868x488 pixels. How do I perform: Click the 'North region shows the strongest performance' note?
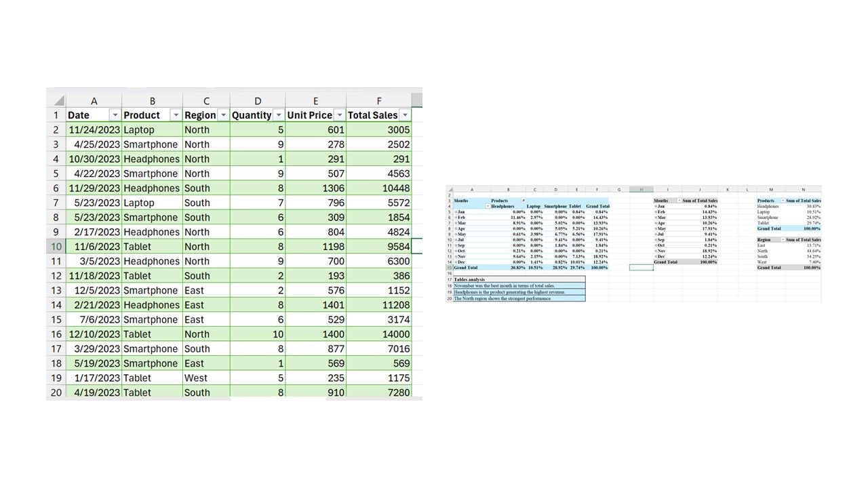519,298
